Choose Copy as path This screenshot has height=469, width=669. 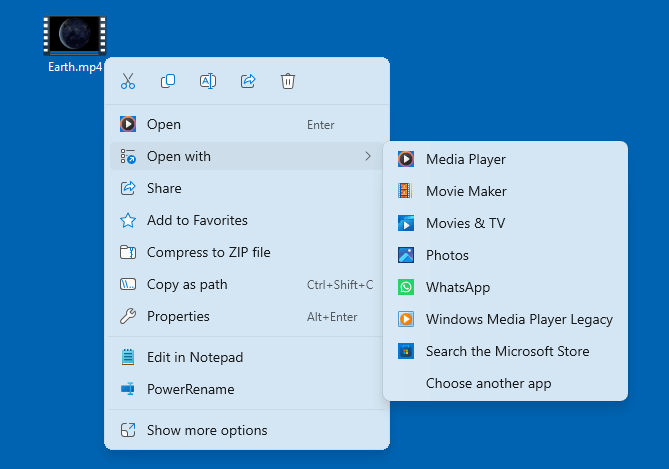(x=247, y=284)
